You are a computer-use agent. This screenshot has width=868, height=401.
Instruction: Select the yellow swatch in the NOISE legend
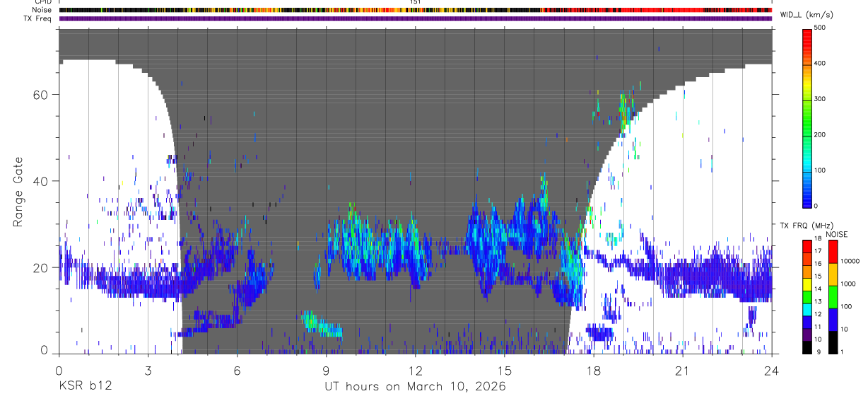point(833,274)
